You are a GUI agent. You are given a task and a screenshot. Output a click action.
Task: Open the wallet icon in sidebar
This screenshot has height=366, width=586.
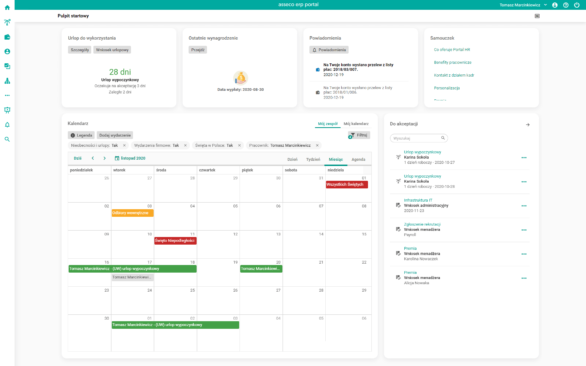[7, 37]
